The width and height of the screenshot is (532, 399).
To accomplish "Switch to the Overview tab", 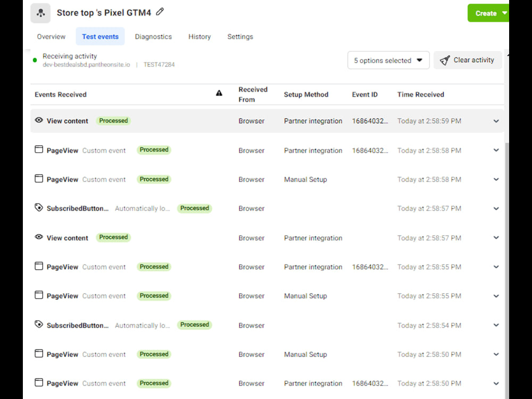I will click(51, 37).
